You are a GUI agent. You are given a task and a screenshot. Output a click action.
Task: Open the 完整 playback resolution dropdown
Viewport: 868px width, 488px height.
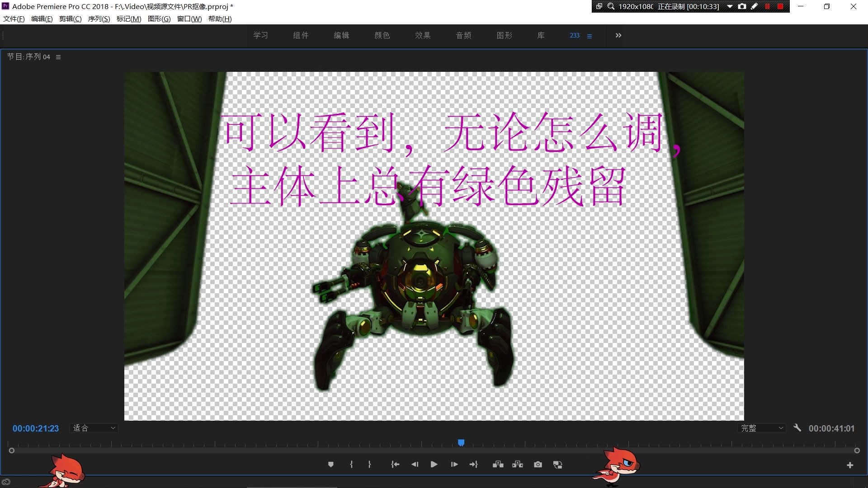762,428
